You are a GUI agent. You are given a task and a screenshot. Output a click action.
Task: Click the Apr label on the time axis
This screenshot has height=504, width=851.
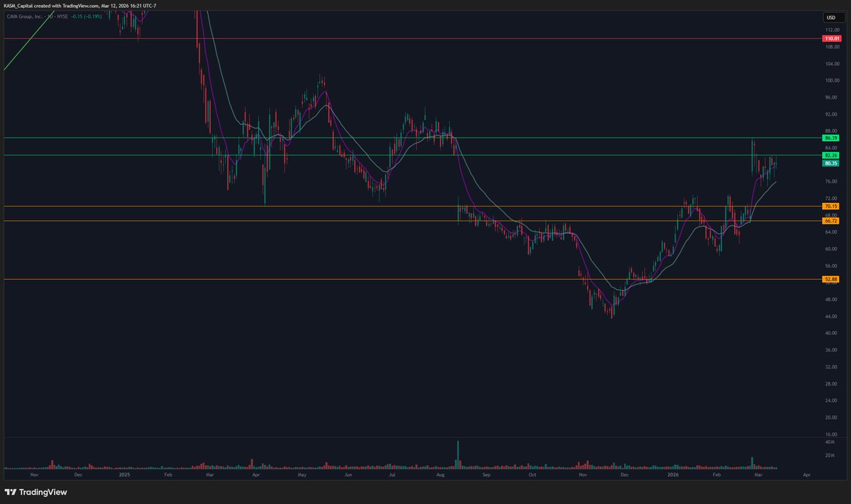tap(806, 474)
